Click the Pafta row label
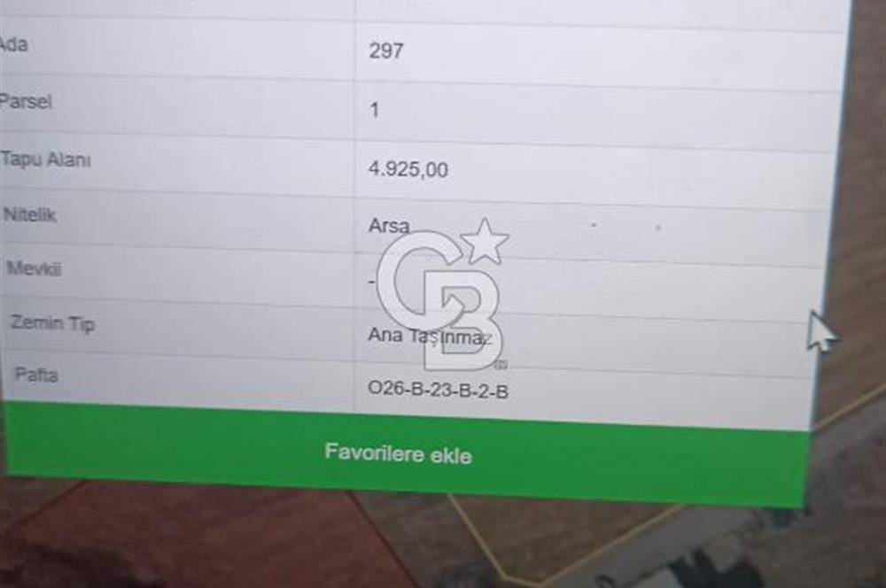886x588 pixels. (36, 374)
